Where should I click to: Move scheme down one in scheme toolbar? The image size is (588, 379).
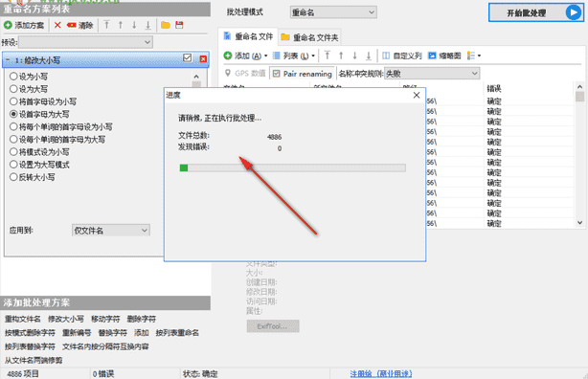pyautogui.click(x=134, y=25)
